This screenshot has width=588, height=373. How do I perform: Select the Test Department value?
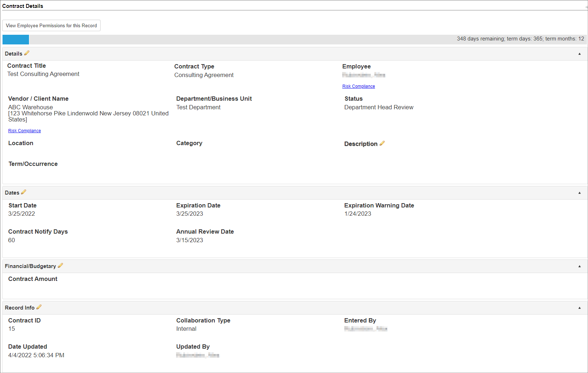coord(198,107)
